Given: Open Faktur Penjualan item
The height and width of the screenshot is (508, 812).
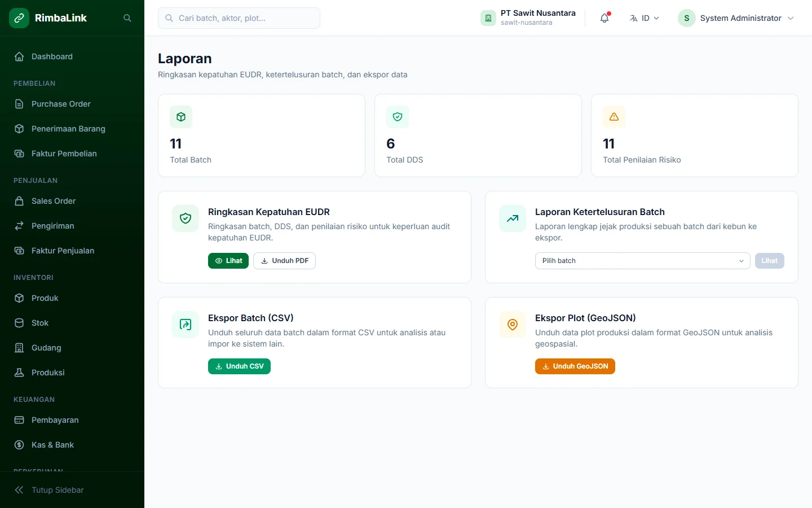Looking at the screenshot, I should [72, 251].
